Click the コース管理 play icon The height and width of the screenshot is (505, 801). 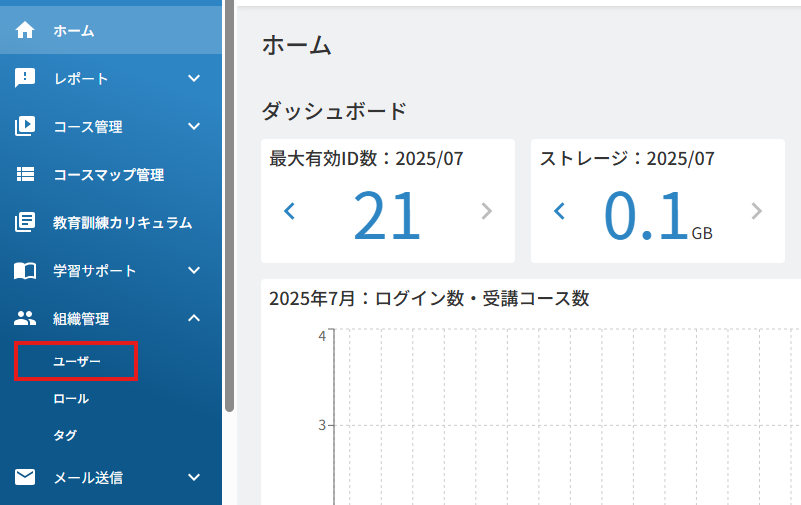(25, 126)
